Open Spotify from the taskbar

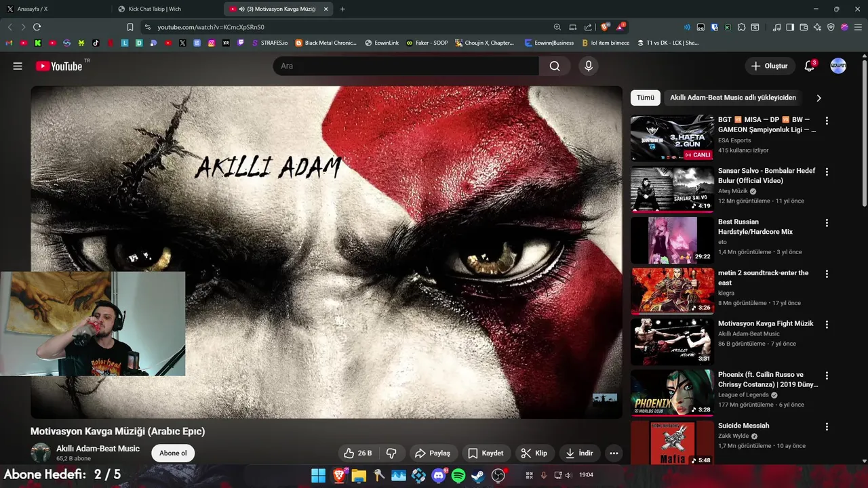click(x=458, y=475)
